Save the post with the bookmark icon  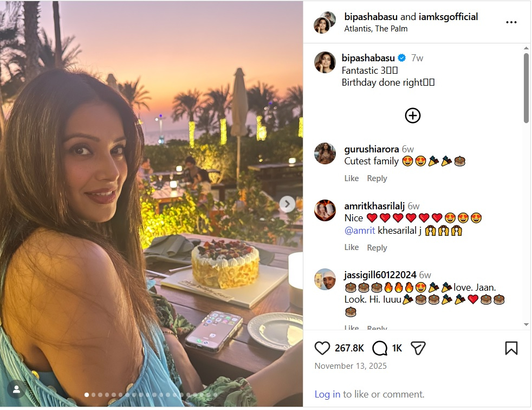coord(511,348)
